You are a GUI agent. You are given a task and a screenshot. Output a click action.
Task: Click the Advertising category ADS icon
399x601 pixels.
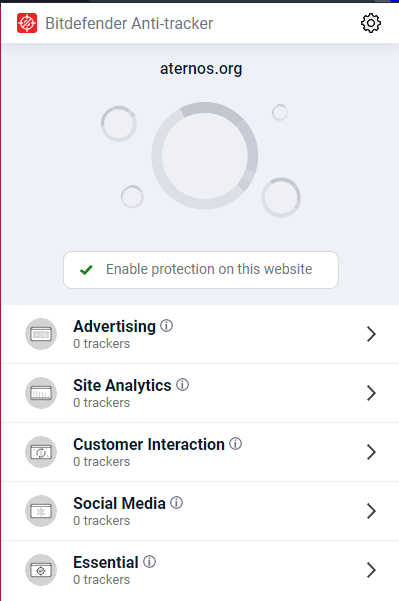tap(41, 334)
